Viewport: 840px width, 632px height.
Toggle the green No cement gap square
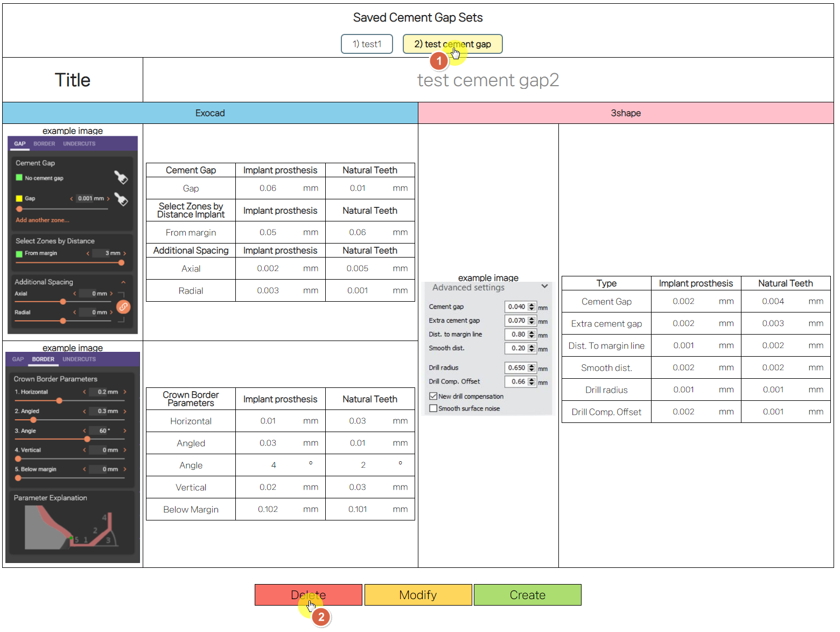click(x=19, y=178)
